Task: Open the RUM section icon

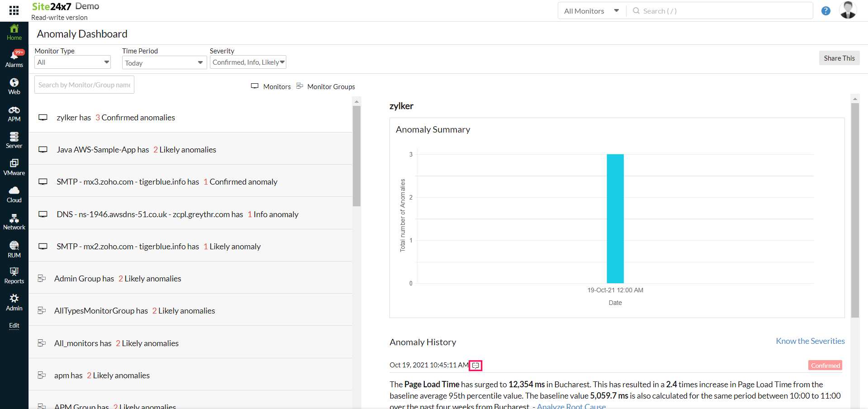Action: tap(14, 249)
